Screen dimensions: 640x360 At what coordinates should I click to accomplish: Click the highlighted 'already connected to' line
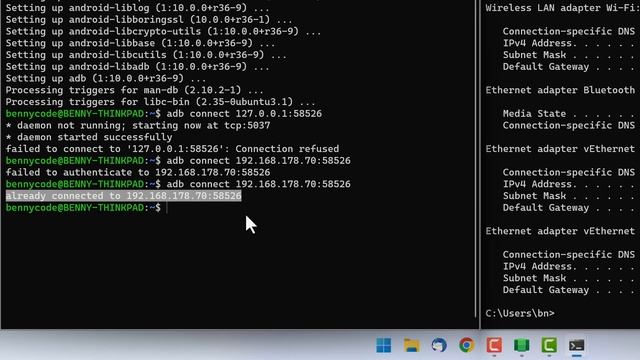[123, 196]
